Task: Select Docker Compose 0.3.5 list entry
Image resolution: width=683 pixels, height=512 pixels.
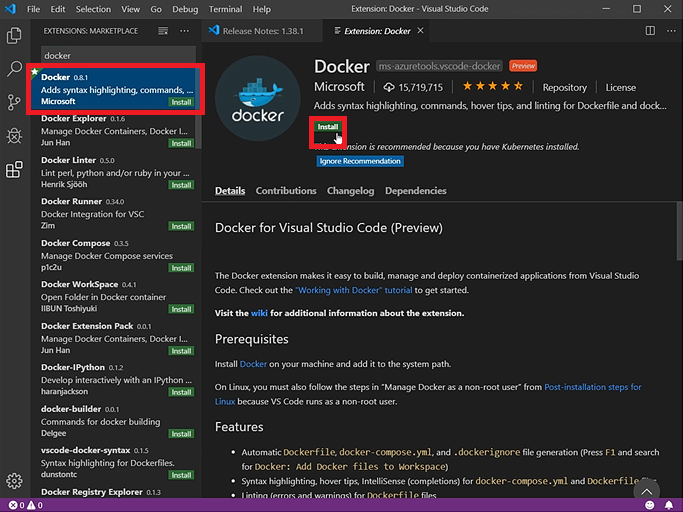Action: (115, 255)
